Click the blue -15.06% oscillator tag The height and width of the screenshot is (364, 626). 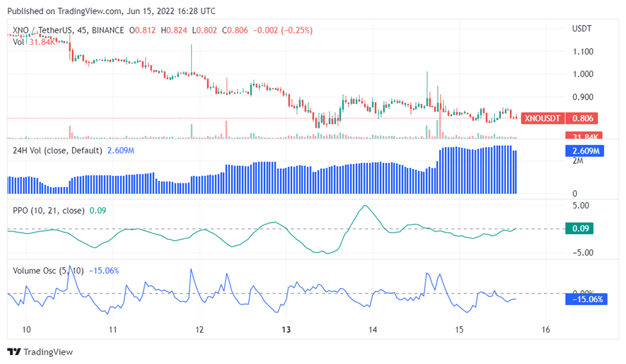(x=585, y=299)
